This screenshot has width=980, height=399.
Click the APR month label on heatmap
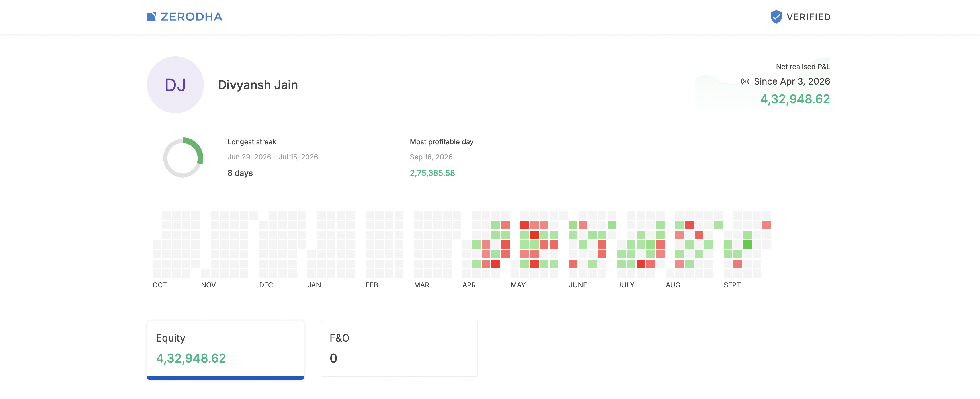click(x=469, y=285)
